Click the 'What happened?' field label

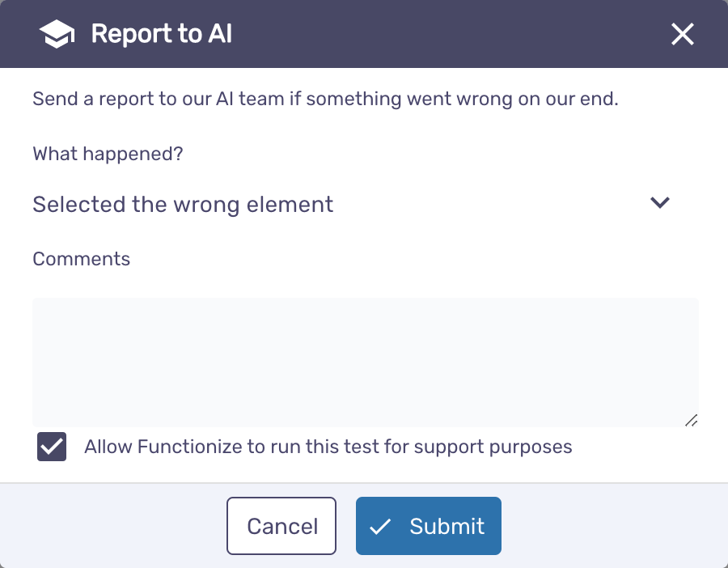pyautogui.click(x=108, y=154)
